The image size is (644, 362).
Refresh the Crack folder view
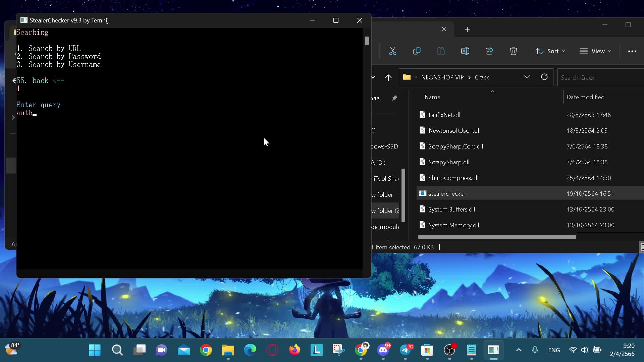tap(544, 77)
